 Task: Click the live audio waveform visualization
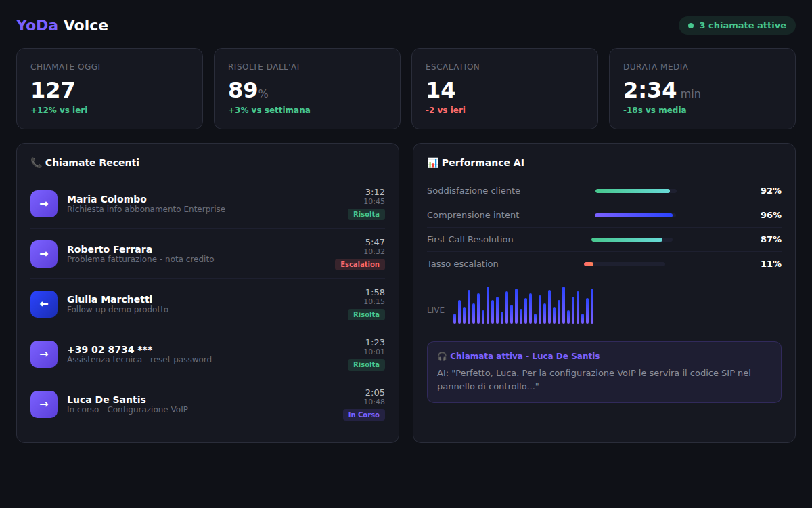[523, 305]
